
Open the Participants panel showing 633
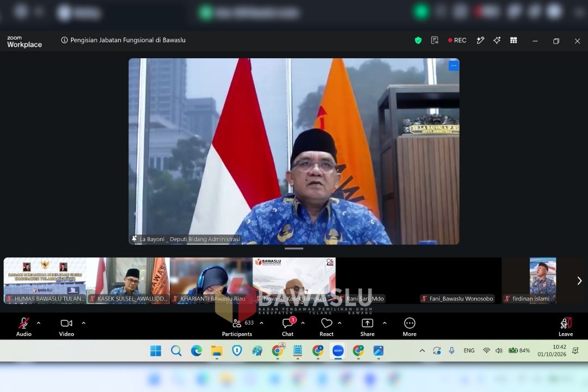(237, 327)
